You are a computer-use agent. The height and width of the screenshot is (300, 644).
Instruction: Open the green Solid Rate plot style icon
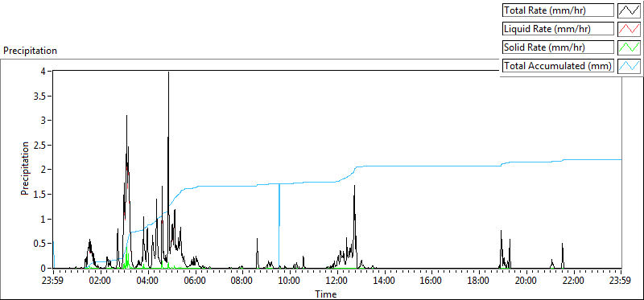tap(629, 47)
